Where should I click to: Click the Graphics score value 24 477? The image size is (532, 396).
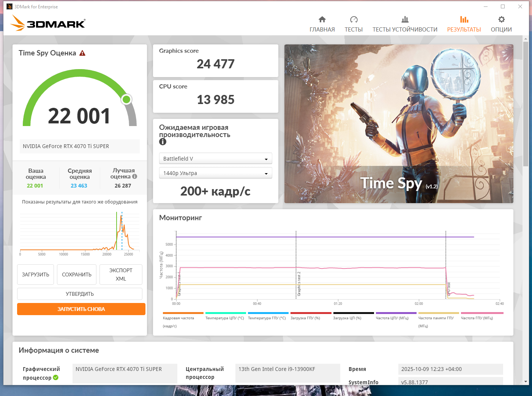(x=216, y=64)
